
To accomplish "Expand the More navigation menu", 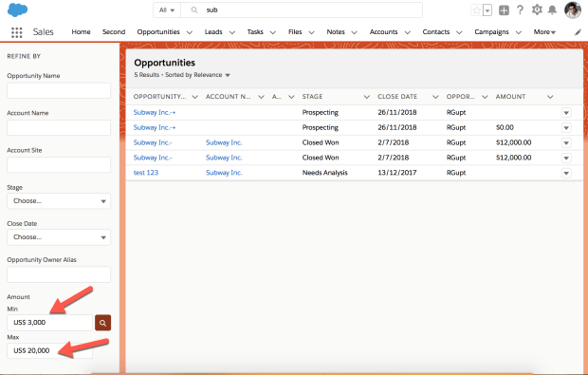I will [544, 32].
